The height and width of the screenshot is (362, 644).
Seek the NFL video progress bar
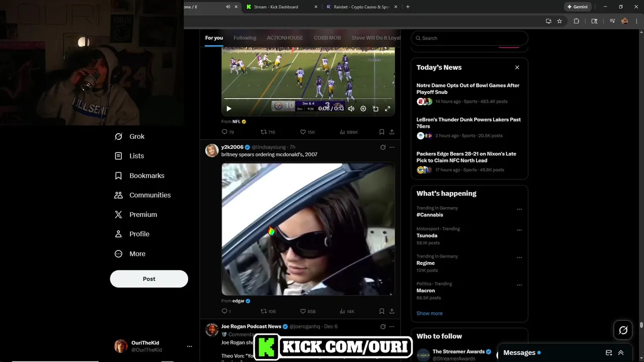[x=308, y=99]
